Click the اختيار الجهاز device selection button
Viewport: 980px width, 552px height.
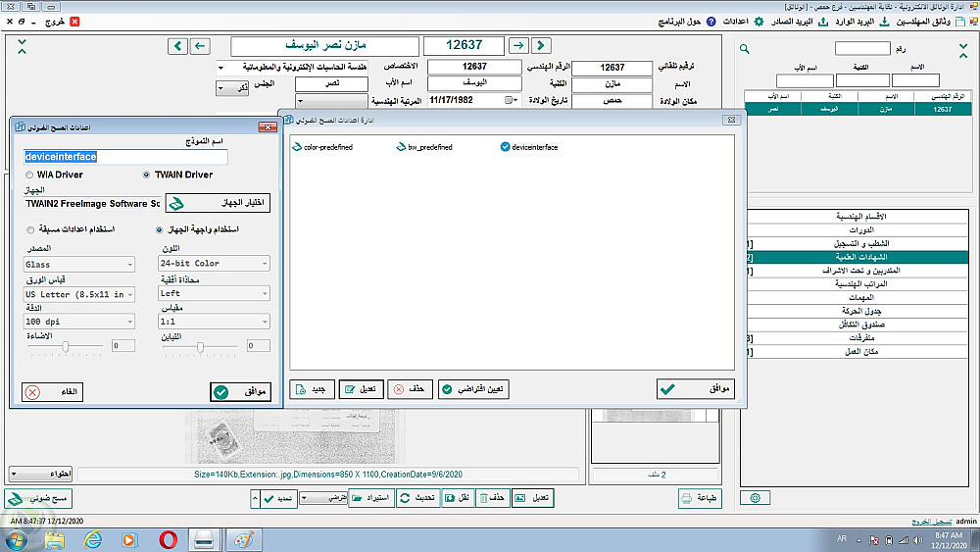[218, 203]
